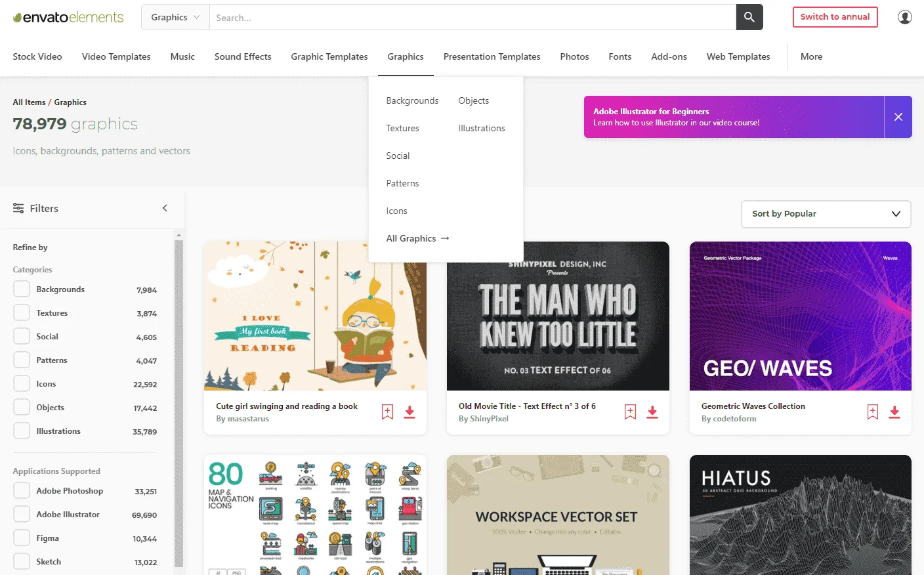The width and height of the screenshot is (924, 575).
Task: Choose Icons from Graphics submenu
Action: (396, 211)
